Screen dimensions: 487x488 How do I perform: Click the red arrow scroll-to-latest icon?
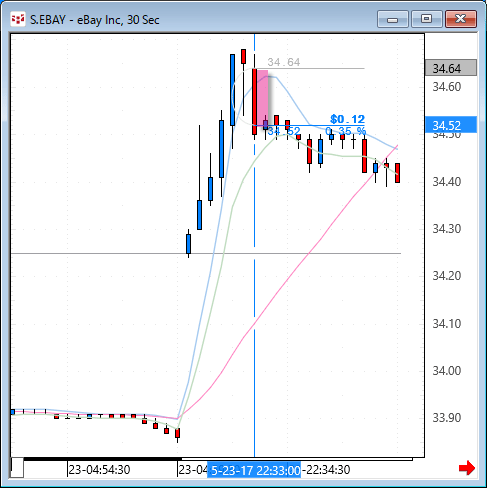pos(467,468)
